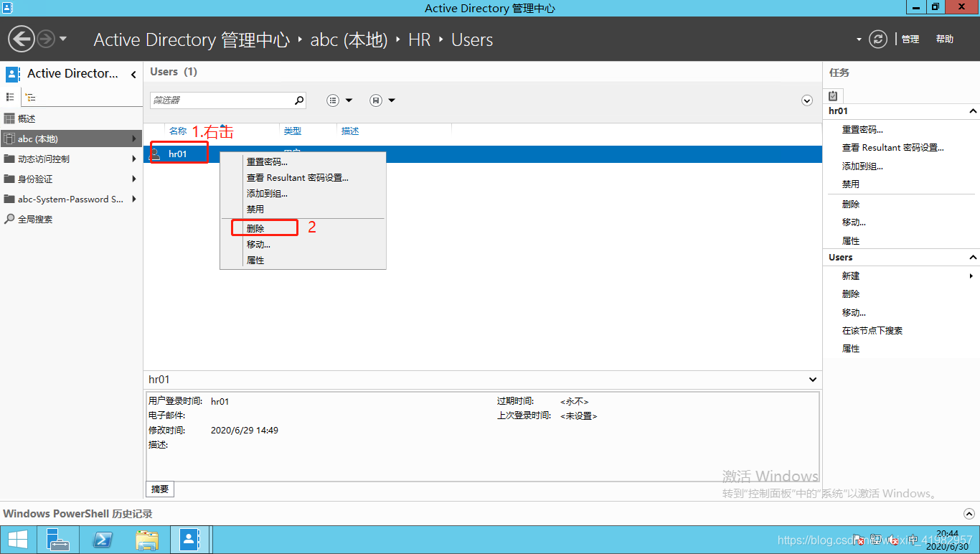Select the 摘要 tab

point(160,489)
